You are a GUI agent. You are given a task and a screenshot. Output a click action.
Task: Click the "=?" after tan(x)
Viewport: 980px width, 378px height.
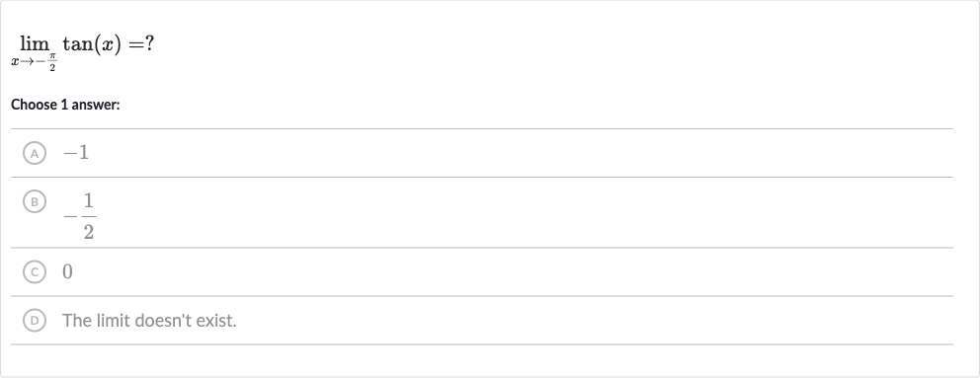tap(141, 43)
